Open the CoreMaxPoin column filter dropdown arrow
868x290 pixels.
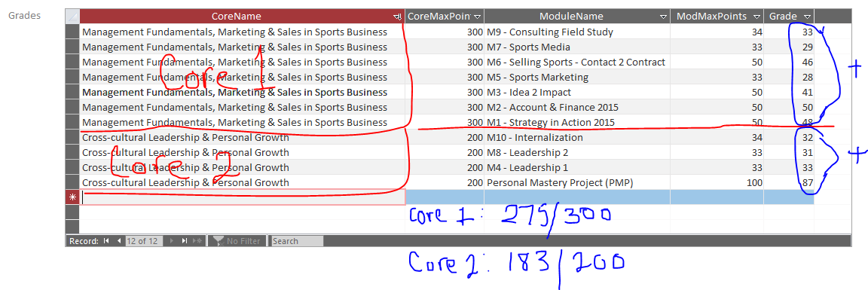pyautogui.click(x=478, y=17)
